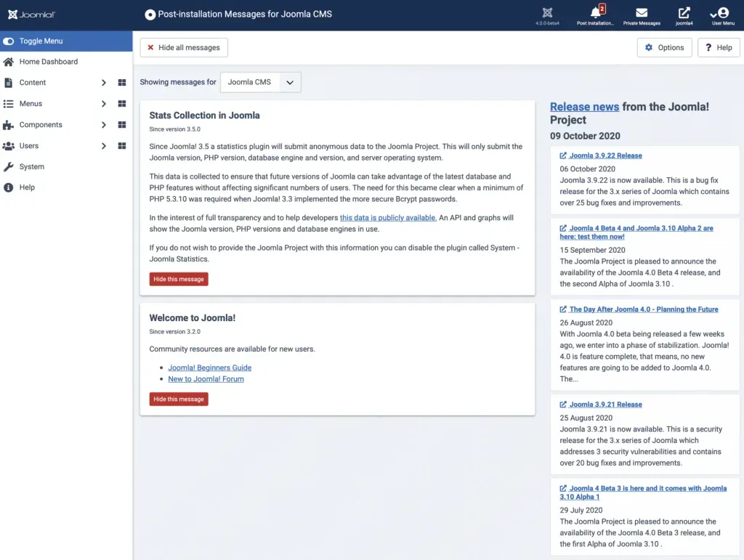The height and width of the screenshot is (560, 744).
Task: Open the Menus dashboard grid icon
Action: 121,103
